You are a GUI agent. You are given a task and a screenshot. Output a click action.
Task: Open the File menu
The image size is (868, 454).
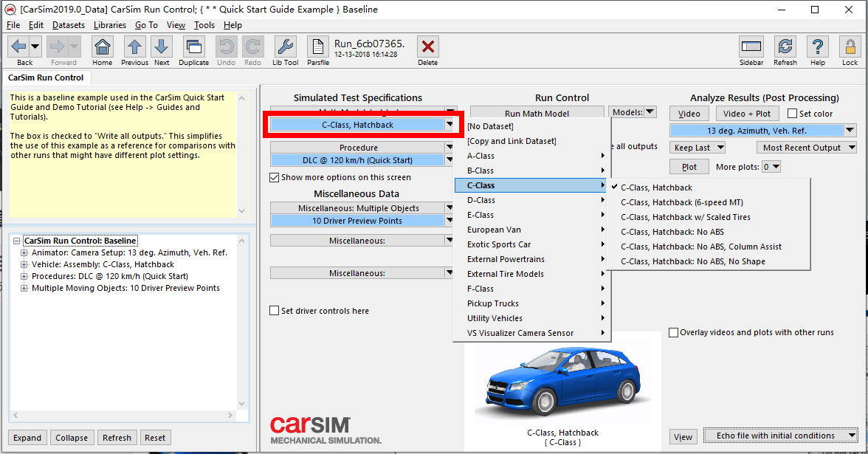click(13, 25)
